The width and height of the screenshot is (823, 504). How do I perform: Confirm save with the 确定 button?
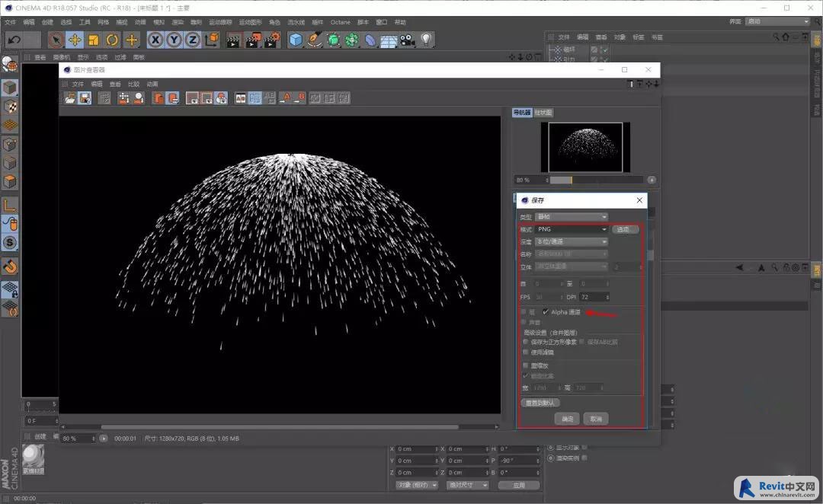click(568, 419)
